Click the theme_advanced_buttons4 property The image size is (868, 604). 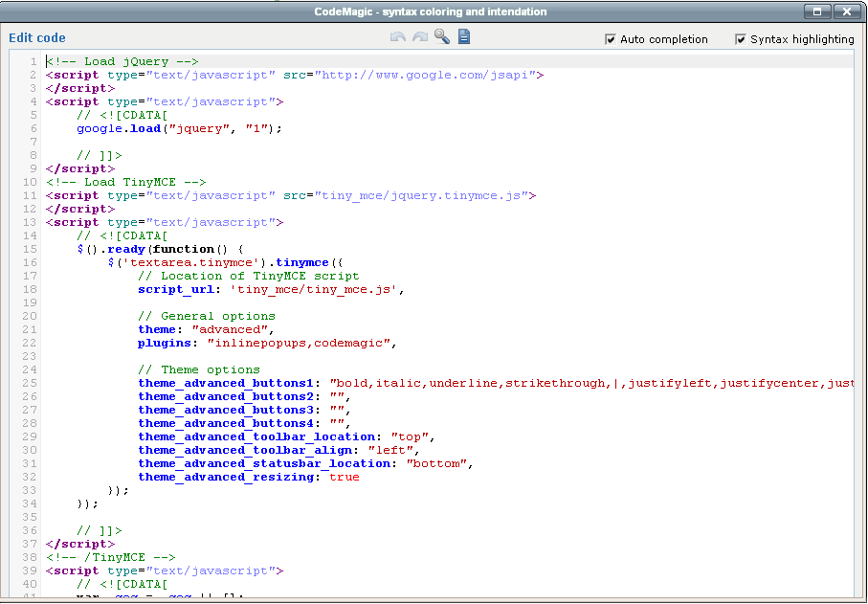pos(226,423)
